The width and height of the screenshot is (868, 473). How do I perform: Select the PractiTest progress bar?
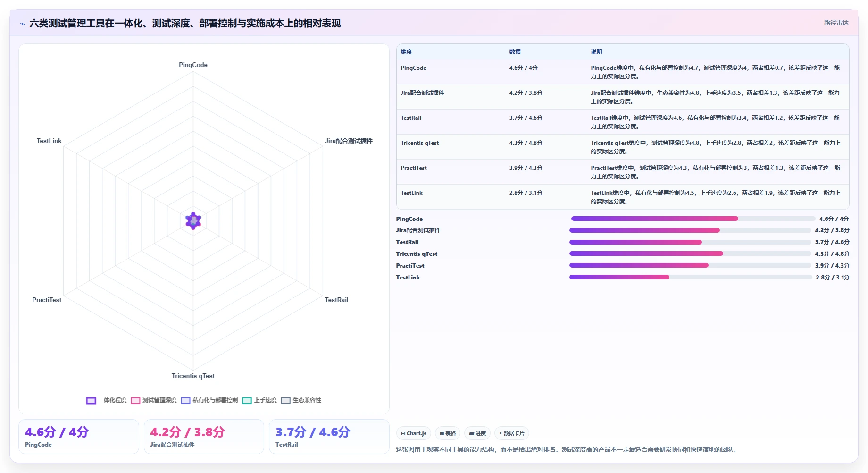point(690,265)
